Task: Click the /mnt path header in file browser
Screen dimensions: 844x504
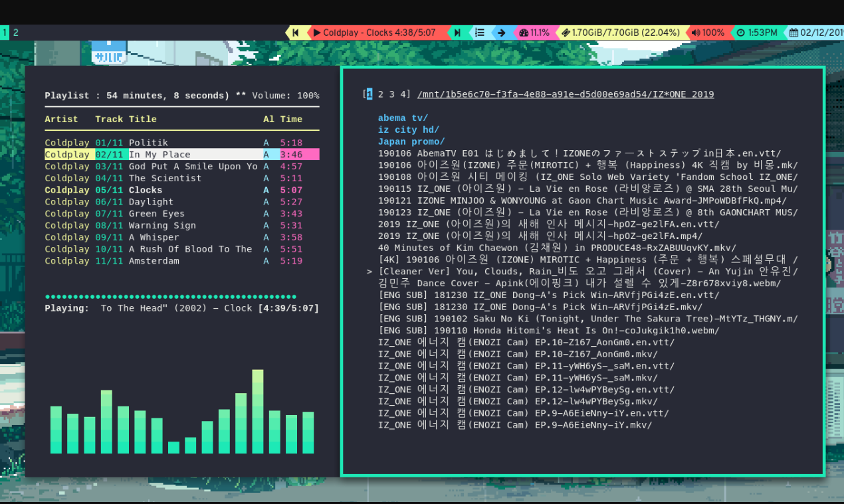Action: (x=566, y=94)
